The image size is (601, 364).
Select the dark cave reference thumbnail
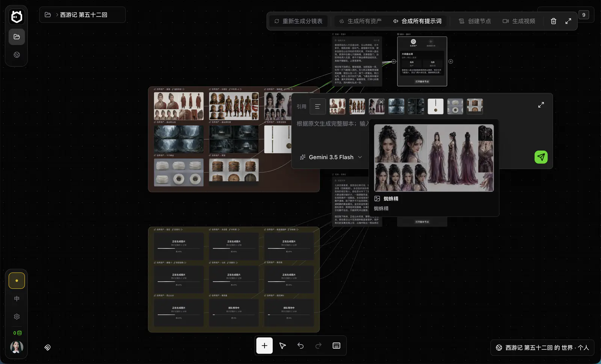(x=416, y=107)
